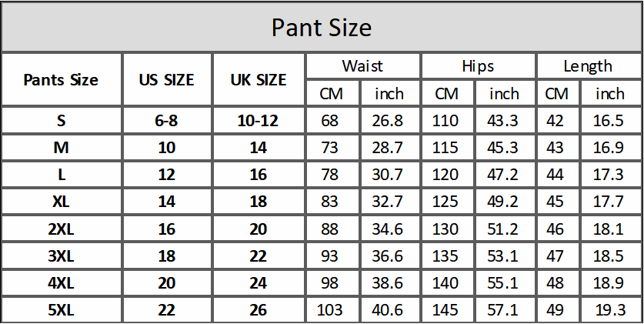Click the UK size "26" cell
The image size is (644, 324).
click(259, 311)
